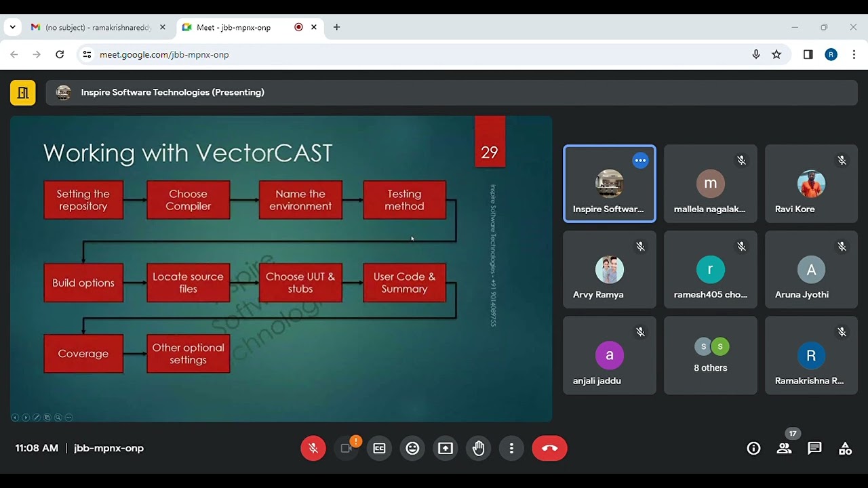Image resolution: width=868 pixels, height=488 pixels.
Task: Reload the Meet page
Action: pyautogui.click(x=60, y=54)
